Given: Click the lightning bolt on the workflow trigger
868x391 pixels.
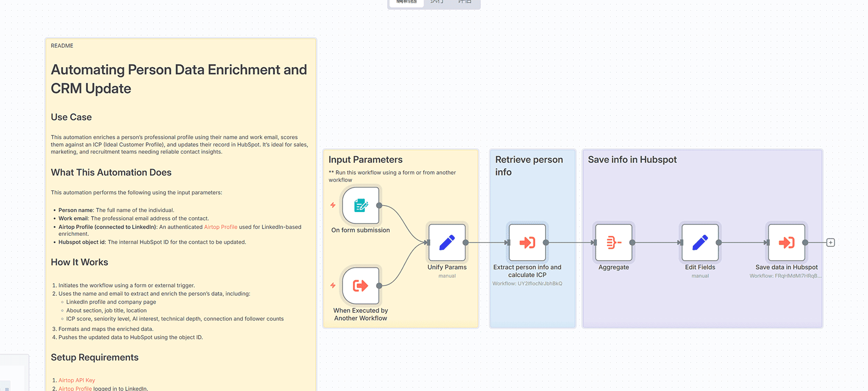Looking at the screenshot, I should 332,285.
